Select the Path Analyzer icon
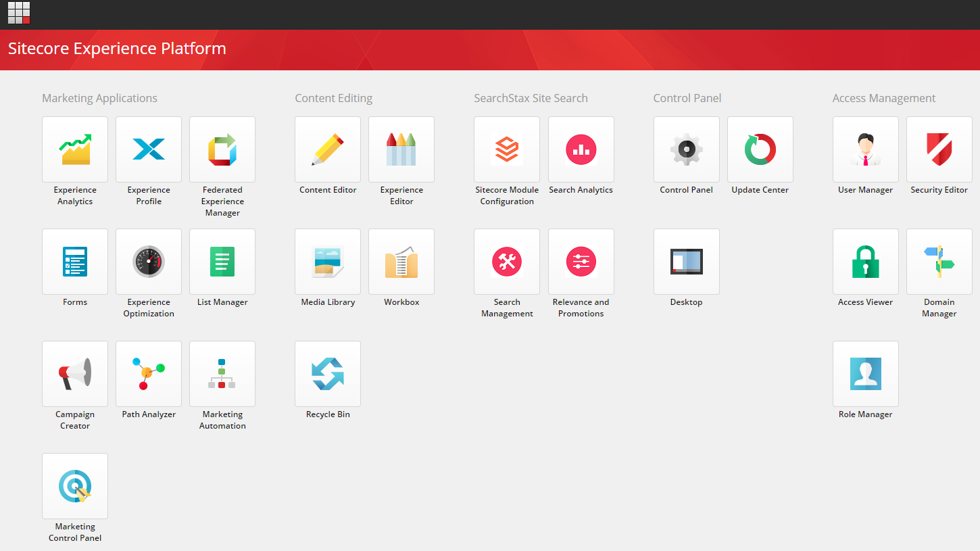This screenshot has width=980, height=551. pyautogui.click(x=148, y=374)
